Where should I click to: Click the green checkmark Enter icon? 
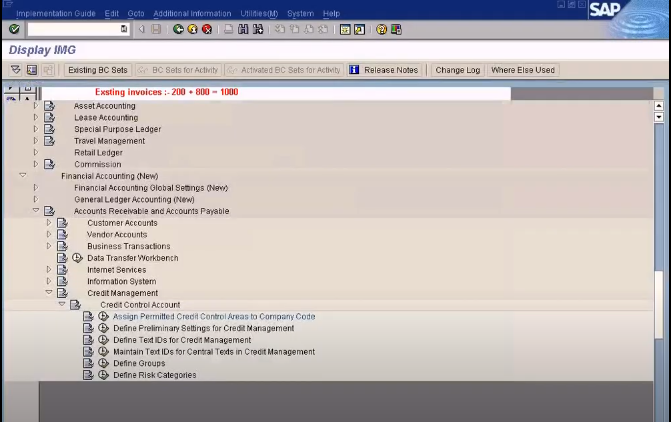(14, 29)
